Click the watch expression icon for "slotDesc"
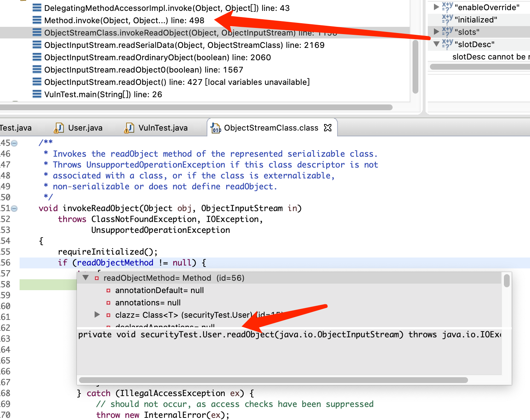The image size is (530, 420). (447, 44)
